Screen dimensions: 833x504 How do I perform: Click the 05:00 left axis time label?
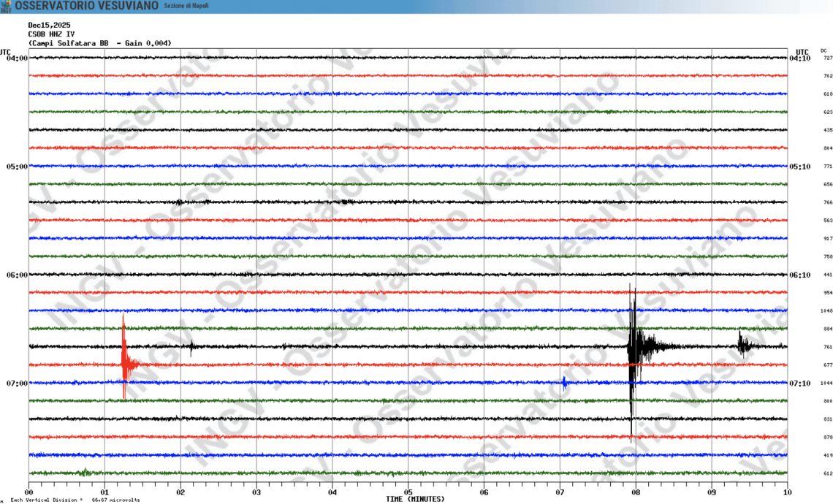pos(17,167)
